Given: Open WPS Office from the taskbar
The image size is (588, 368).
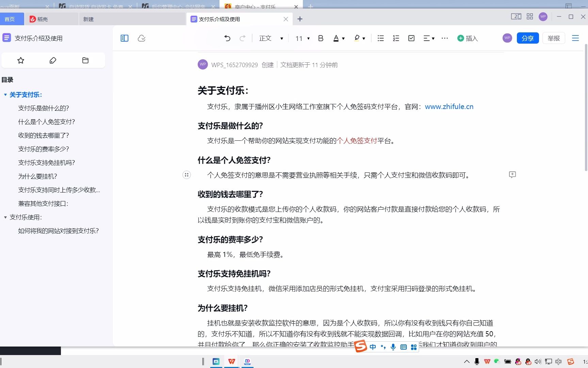Looking at the screenshot, I should (231, 362).
